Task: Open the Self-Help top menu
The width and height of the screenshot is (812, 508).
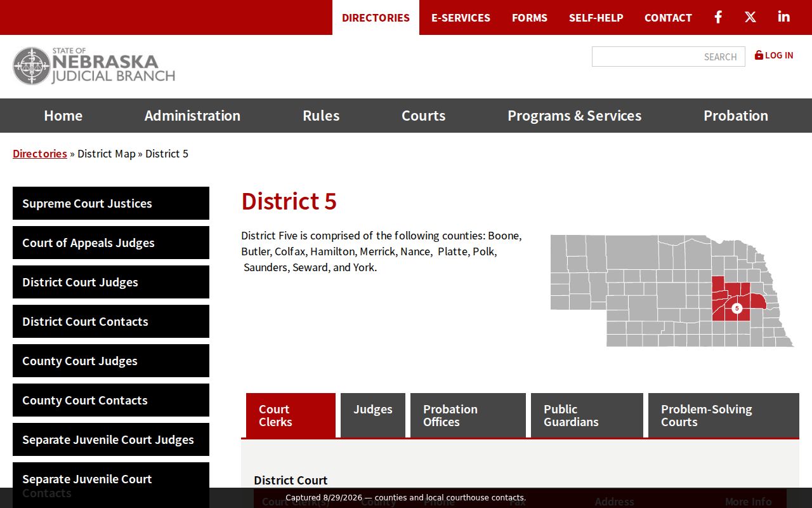Action: click(x=596, y=17)
